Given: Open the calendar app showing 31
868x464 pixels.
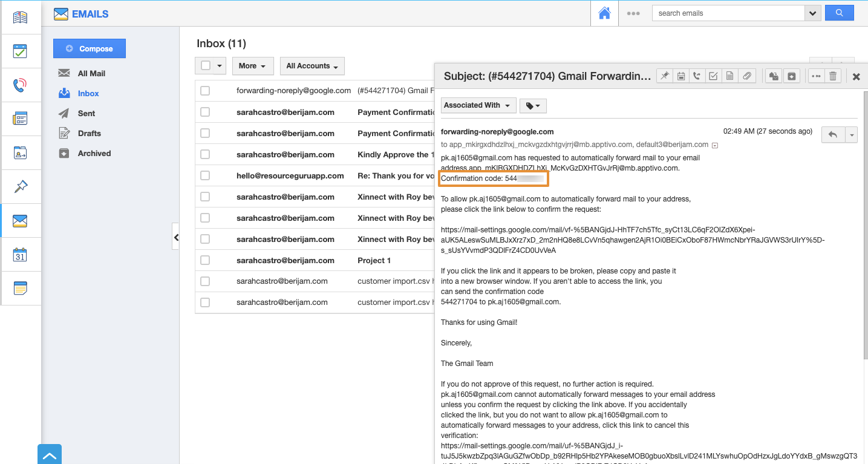Looking at the screenshot, I should [x=20, y=255].
